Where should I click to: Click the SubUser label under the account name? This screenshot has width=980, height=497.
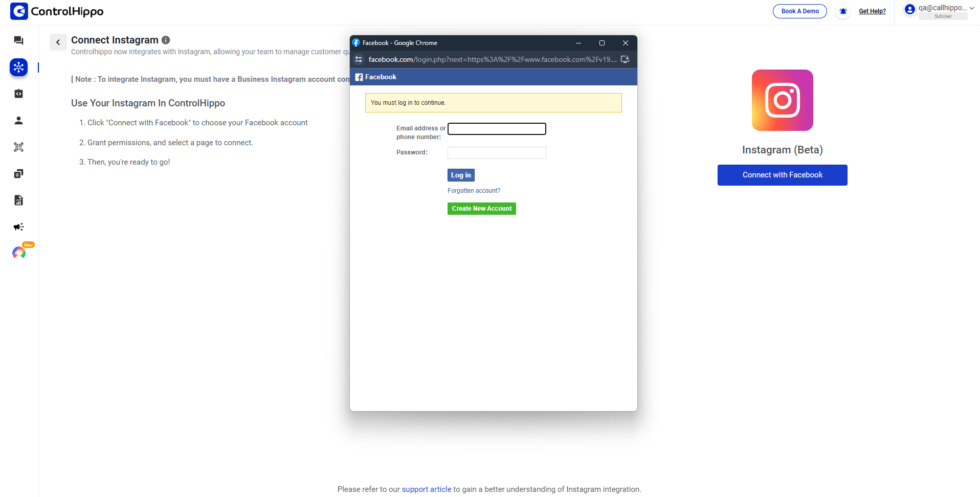943,16
